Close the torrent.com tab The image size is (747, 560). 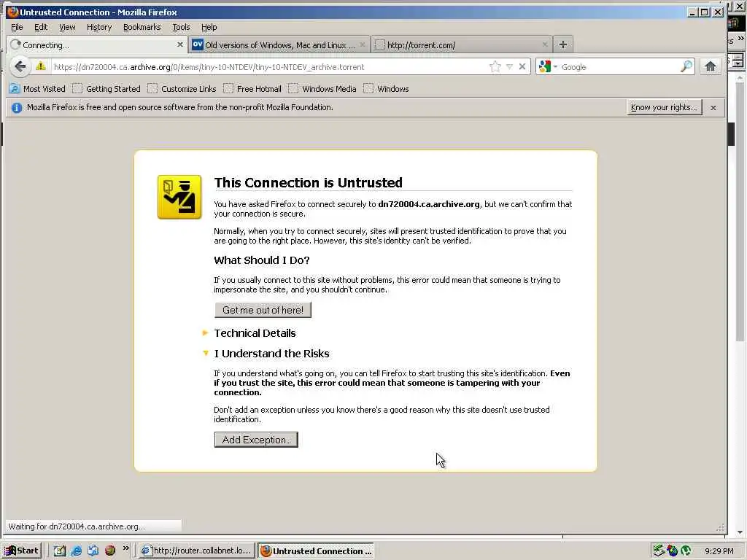click(544, 44)
